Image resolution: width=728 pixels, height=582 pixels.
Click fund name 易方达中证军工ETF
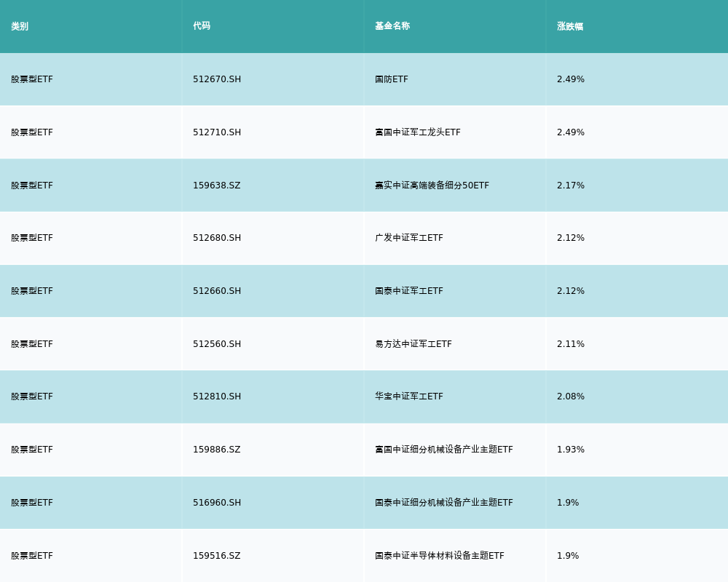coord(414,344)
